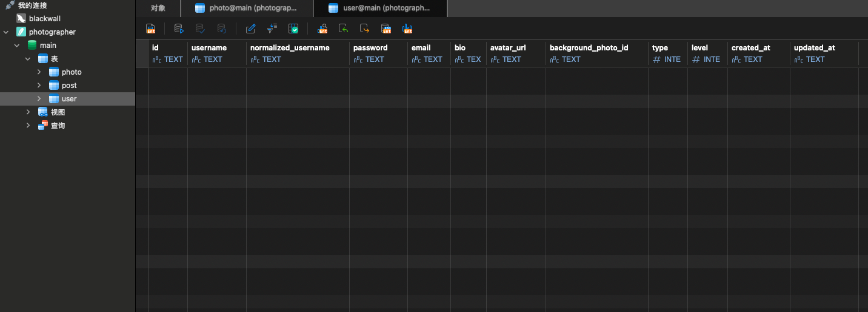Screen dimensions: 868x312
Task: Click the commit database checkmark icon
Action: 200,29
